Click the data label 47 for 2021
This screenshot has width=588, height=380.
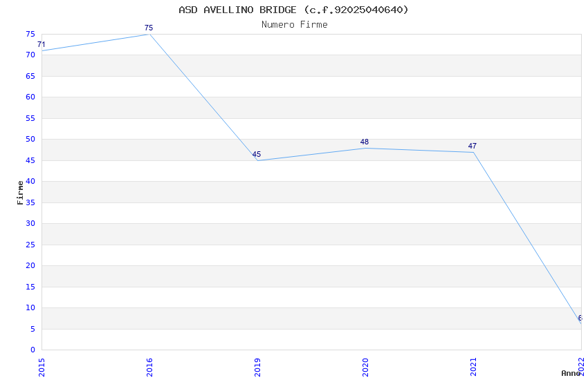[472, 146]
